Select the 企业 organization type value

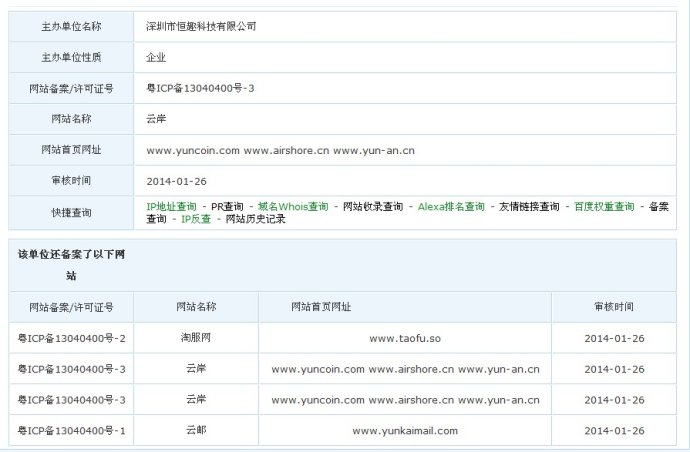(156, 57)
